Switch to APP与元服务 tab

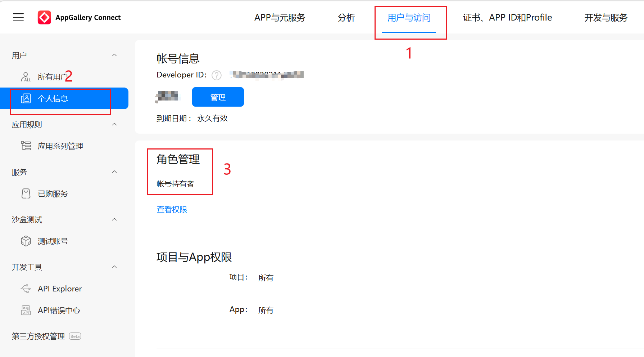(x=280, y=18)
